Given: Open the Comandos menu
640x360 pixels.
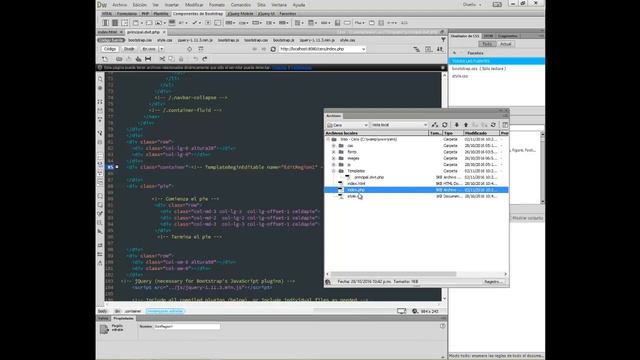Looking at the screenshot, I should pyautogui.click(x=240, y=5).
